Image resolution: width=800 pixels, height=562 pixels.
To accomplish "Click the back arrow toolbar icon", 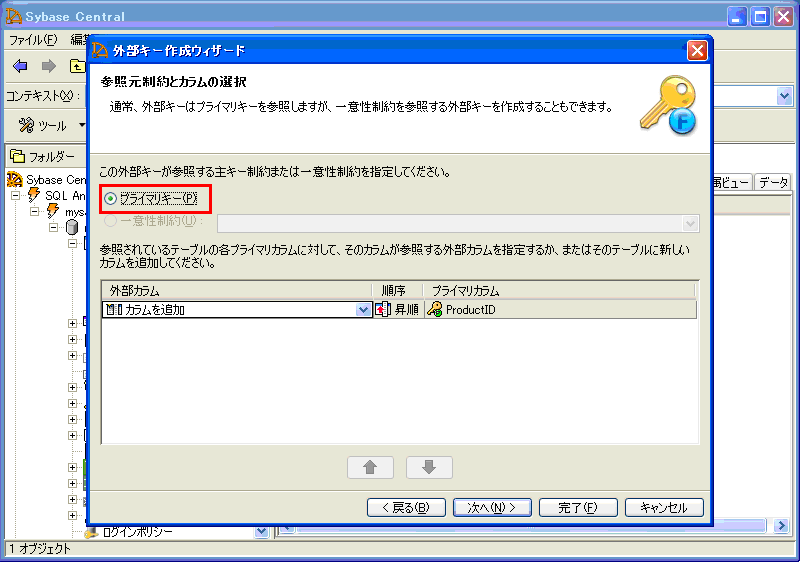I will point(20,66).
